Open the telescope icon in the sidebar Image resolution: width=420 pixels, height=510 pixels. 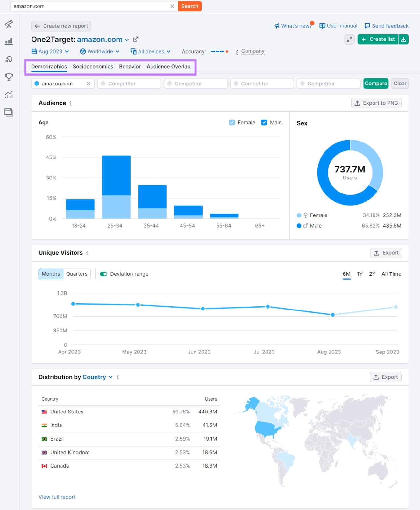coord(9,24)
